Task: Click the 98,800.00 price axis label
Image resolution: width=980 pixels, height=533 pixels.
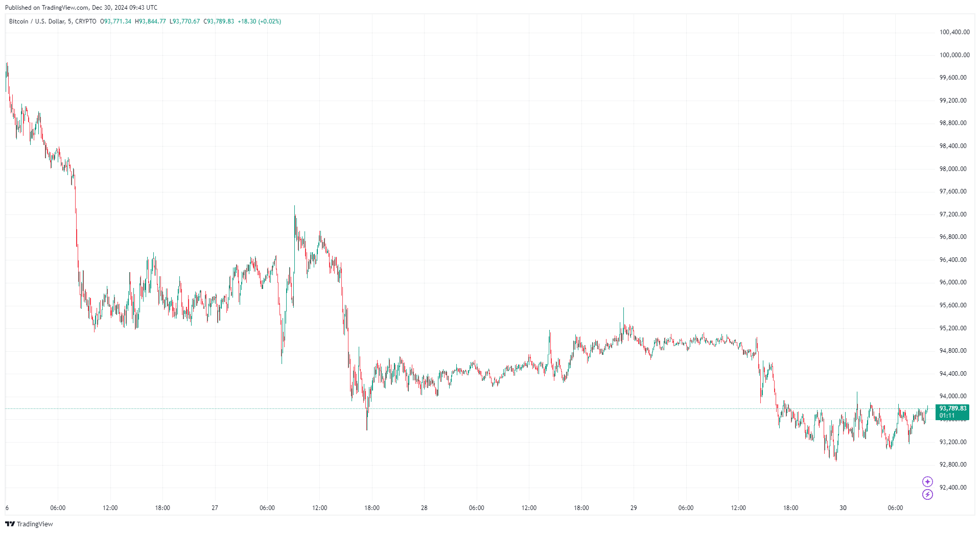Action: [953, 123]
